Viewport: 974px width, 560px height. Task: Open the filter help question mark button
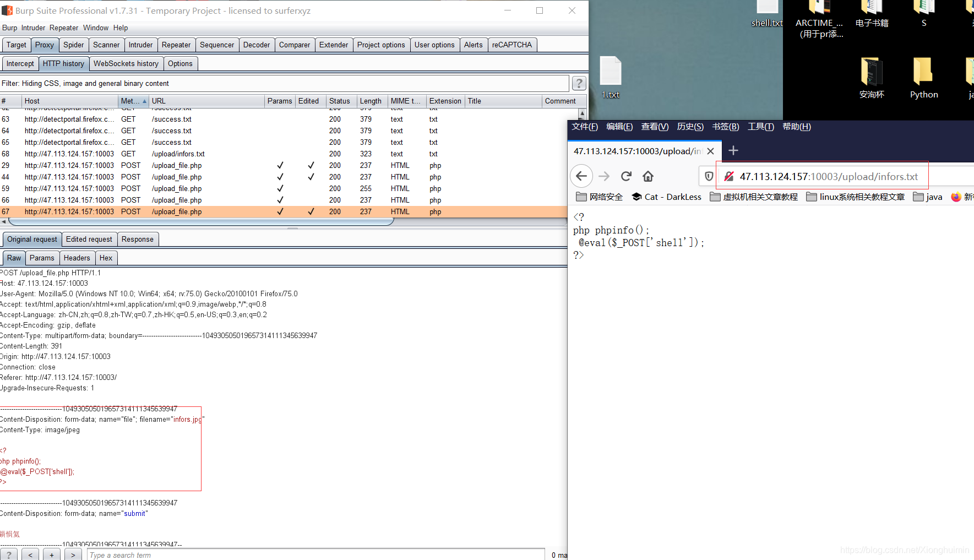click(x=579, y=83)
